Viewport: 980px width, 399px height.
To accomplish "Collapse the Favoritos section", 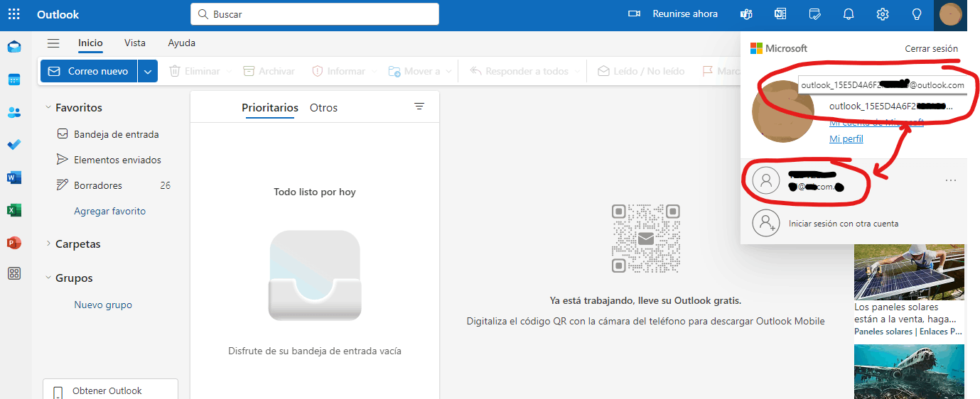I will tap(48, 108).
